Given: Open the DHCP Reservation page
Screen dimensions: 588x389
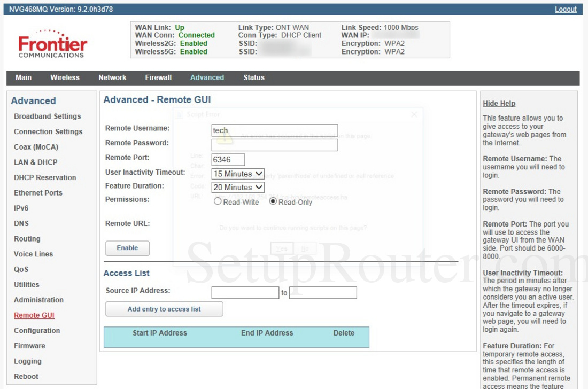Looking at the screenshot, I should pyautogui.click(x=44, y=177).
